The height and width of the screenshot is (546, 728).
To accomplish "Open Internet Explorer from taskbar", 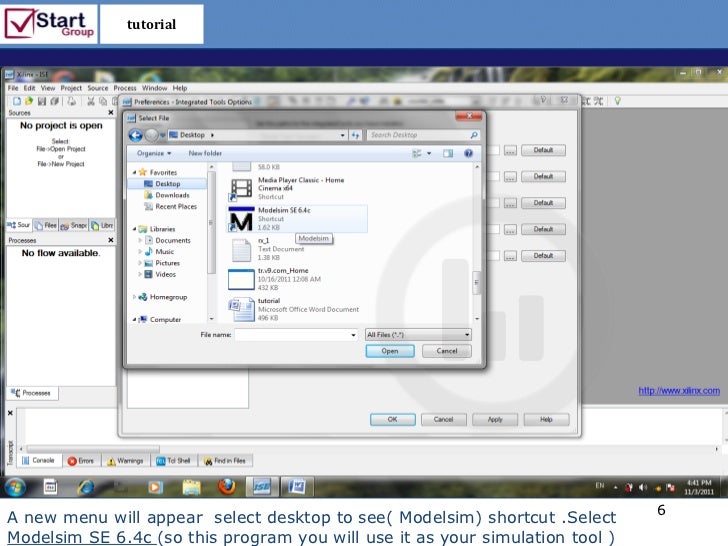I will click(86, 487).
